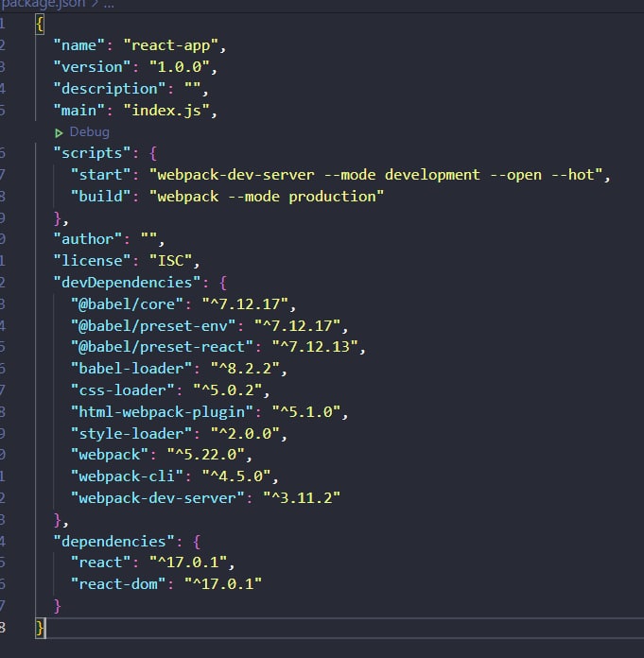Click the "^4.5.0" version value

click(x=236, y=476)
